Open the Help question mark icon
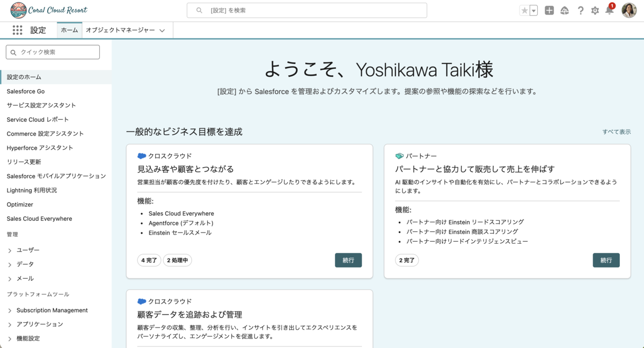Viewport: 644px width, 348px height. [580, 10]
